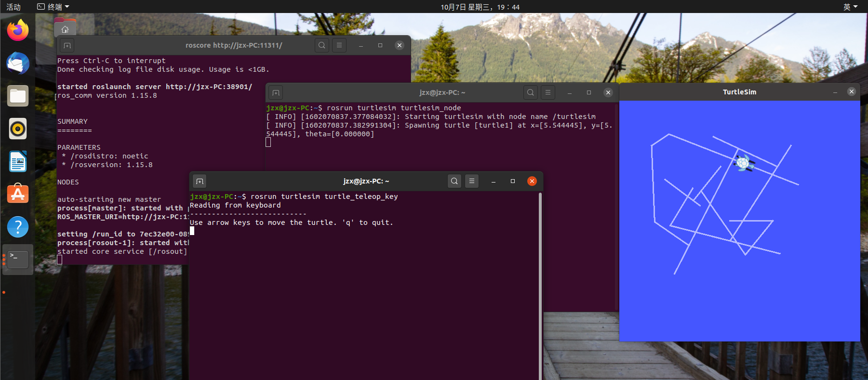
Task: Click 'auto-starting new master' line
Action: pyautogui.click(x=109, y=199)
